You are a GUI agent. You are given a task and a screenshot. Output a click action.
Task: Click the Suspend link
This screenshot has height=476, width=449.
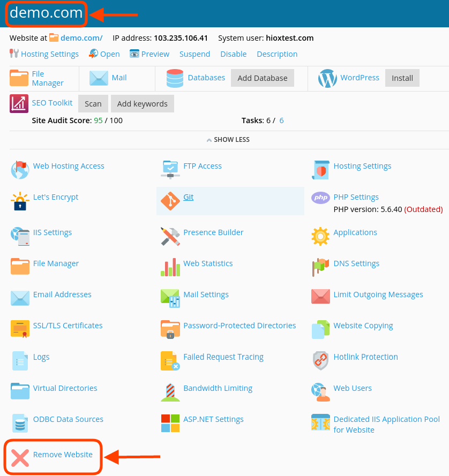[194, 54]
